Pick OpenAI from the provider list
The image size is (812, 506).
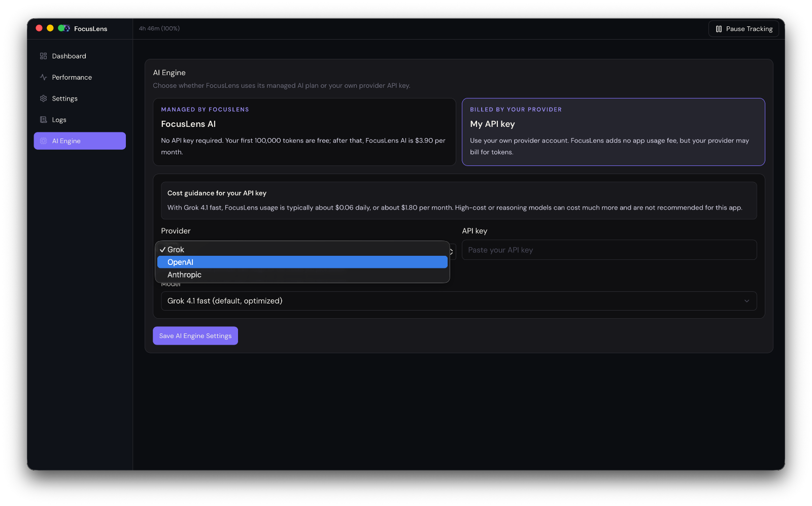pos(302,262)
